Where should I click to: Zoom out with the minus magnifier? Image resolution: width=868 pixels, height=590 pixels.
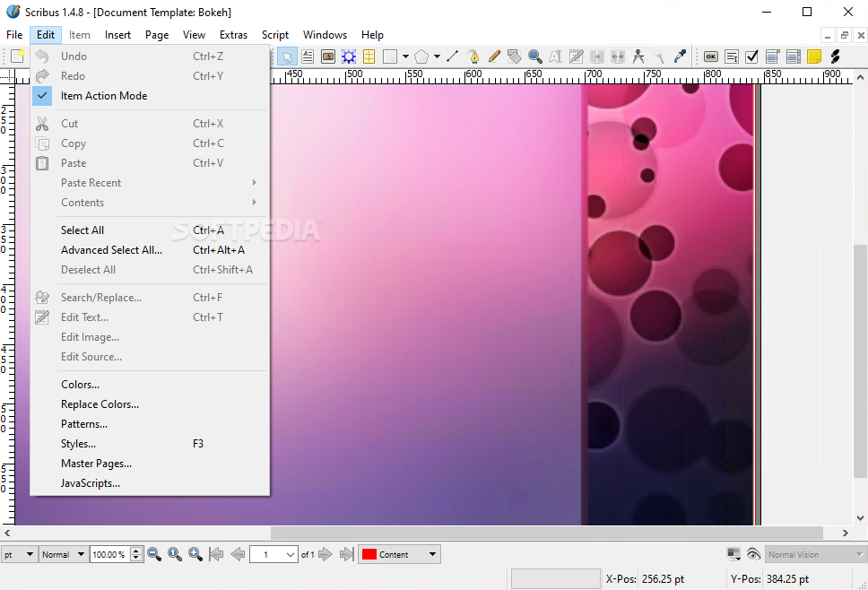pyautogui.click(x=154, y=554)
